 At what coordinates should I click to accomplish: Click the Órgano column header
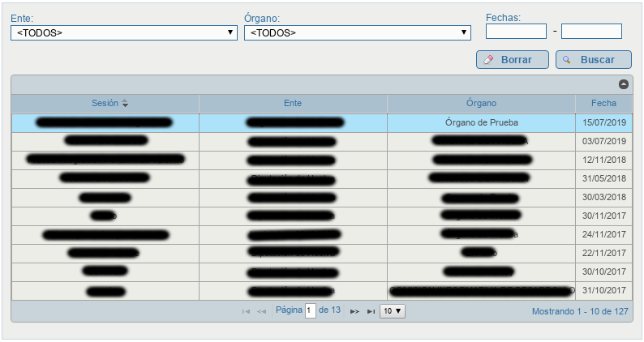tap(481, 104)
